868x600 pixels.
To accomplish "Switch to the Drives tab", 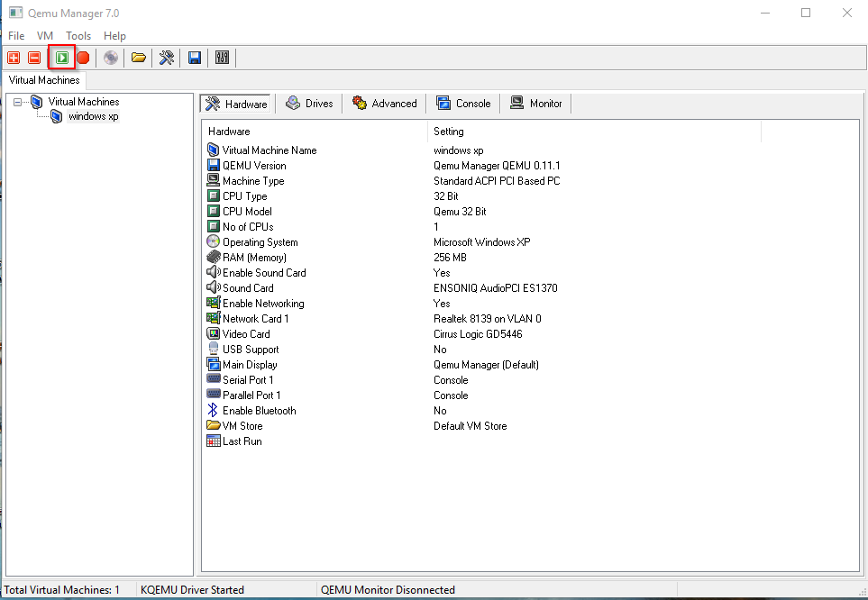I will [x=309, y=104].
